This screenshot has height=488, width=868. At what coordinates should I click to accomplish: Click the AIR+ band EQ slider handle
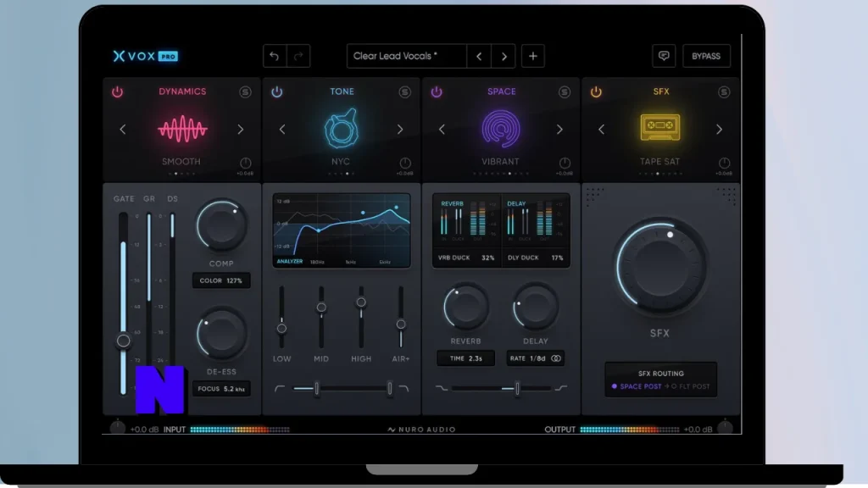pos(401,324)
